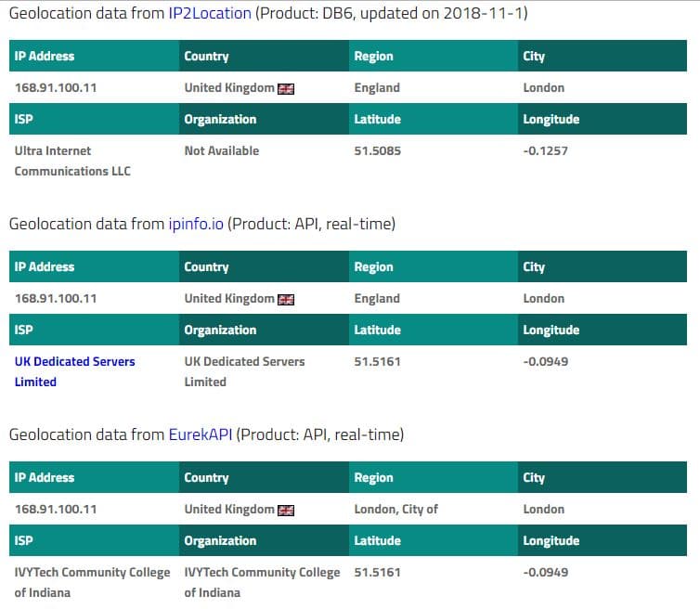Open the ipinfo.io link
This screenshot has width=700, height=609.
click(196, 224)
